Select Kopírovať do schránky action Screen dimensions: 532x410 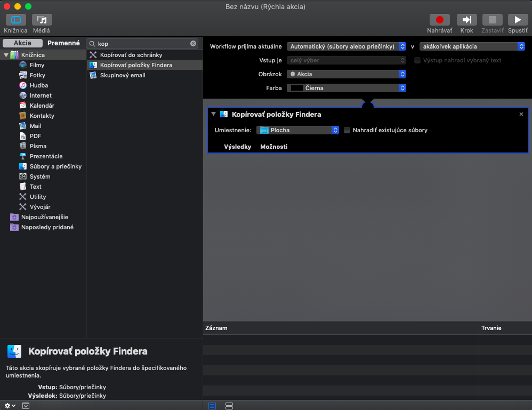[144, 55]
